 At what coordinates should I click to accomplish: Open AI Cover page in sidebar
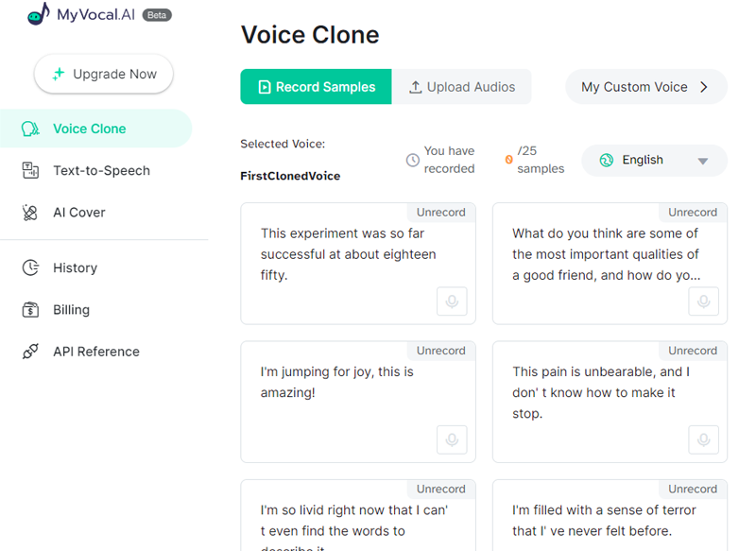tap(79, 213)
